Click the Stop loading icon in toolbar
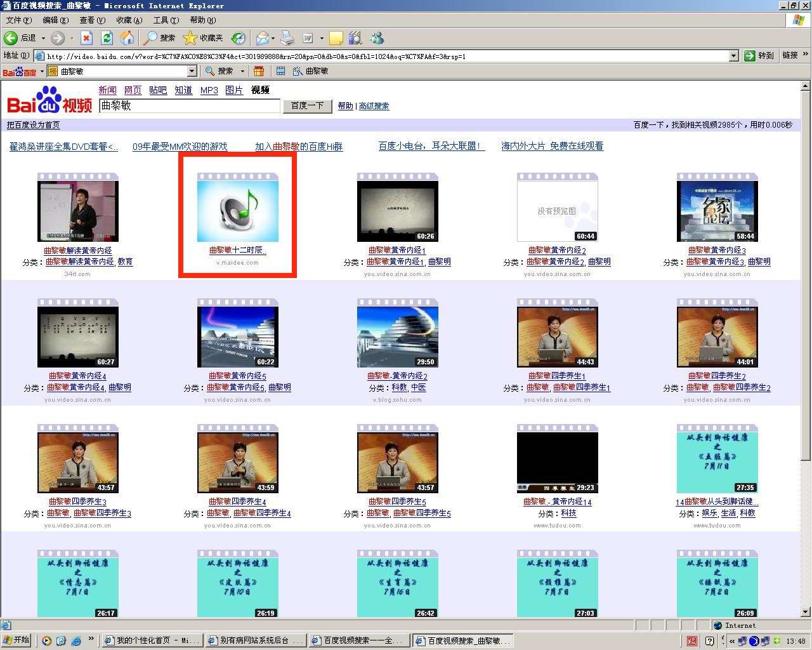Screen dimensions: 812x650 tap(87, 38)
